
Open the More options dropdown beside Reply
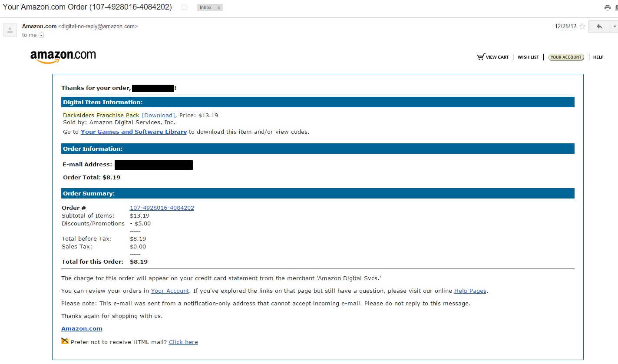tap(614, 26)
